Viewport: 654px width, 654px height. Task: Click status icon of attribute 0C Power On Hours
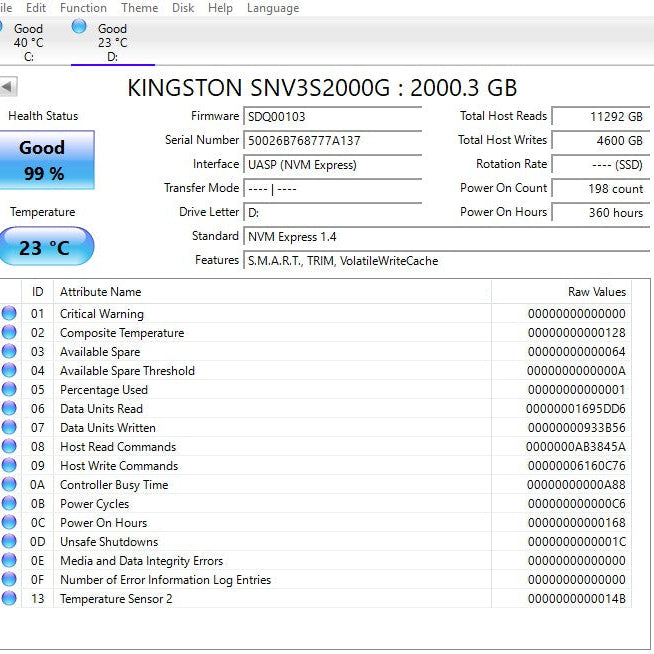coord(9,522)
